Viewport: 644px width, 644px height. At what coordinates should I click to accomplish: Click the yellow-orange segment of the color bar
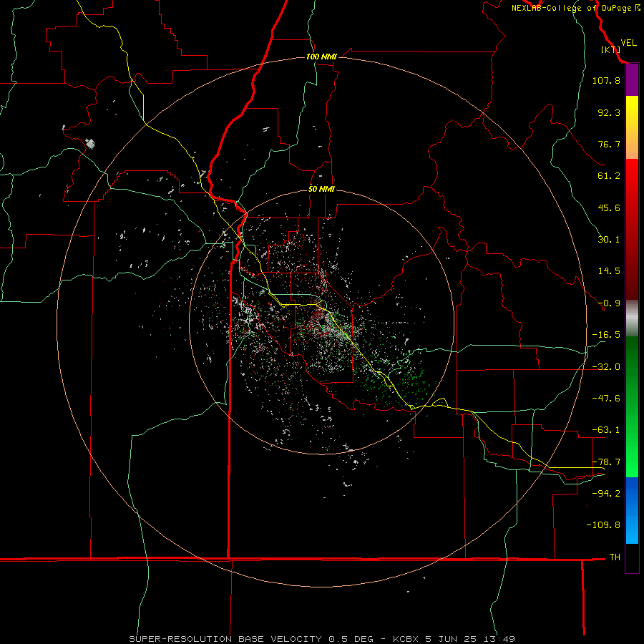click(x=632, y=127)
